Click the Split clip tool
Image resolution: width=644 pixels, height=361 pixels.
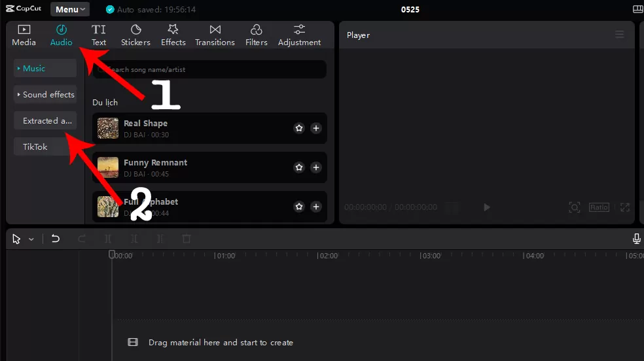(x=107, y=239)
